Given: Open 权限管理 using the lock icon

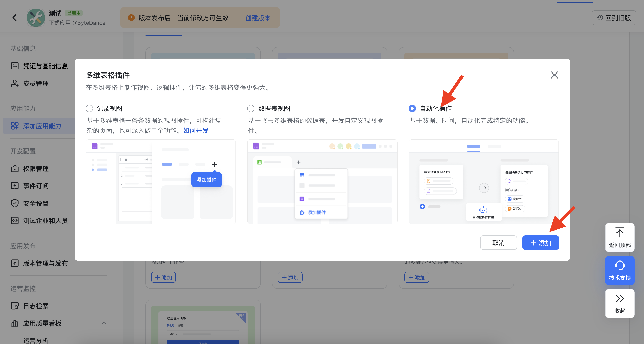Looking at the screenshot, I should click(x=15, y=168).
